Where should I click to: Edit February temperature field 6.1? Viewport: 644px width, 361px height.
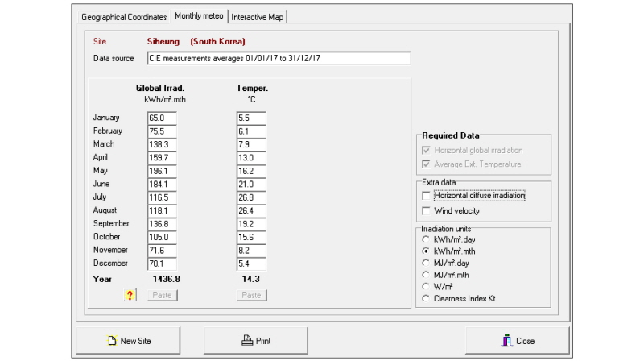point(251,131)
